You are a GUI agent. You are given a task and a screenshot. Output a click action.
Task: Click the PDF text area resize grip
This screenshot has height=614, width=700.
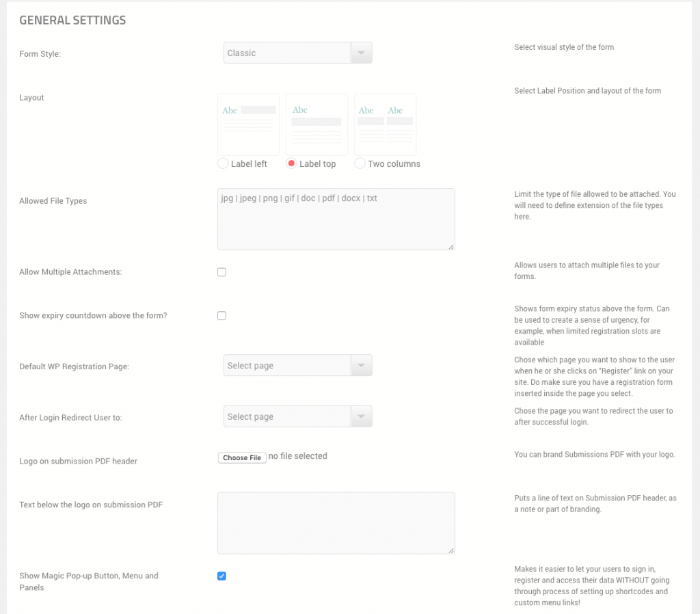click(x=451, y=550)
